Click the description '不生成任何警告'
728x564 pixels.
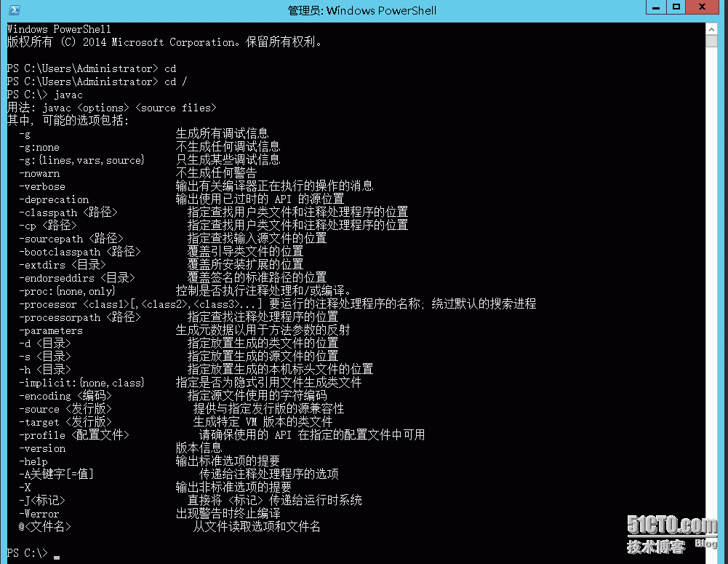point(216,173)
